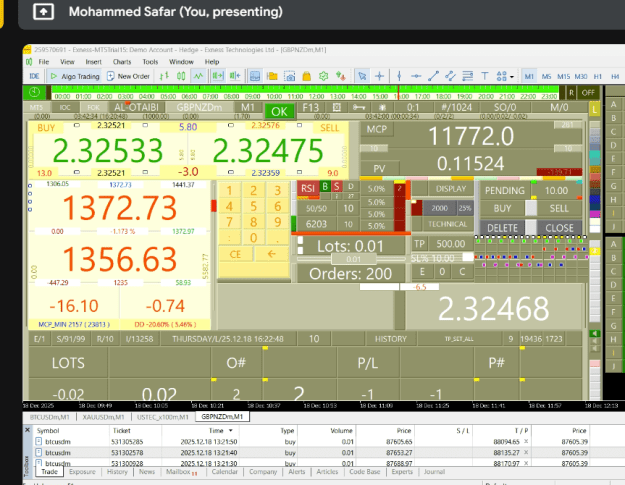The height and width of the screenshot is (485, 625).
Task: Toggle Algo Trading on or off
Action: [75, 76]
